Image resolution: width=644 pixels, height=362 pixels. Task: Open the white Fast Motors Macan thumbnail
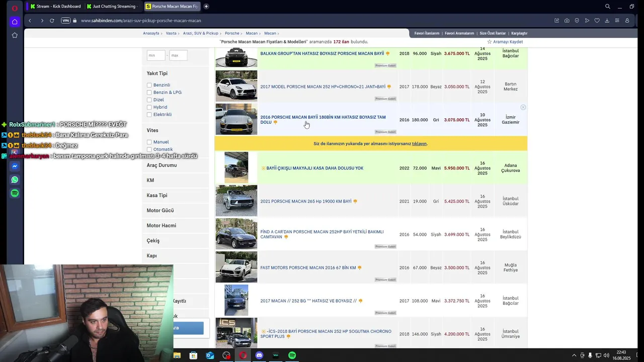click(236, 267)
